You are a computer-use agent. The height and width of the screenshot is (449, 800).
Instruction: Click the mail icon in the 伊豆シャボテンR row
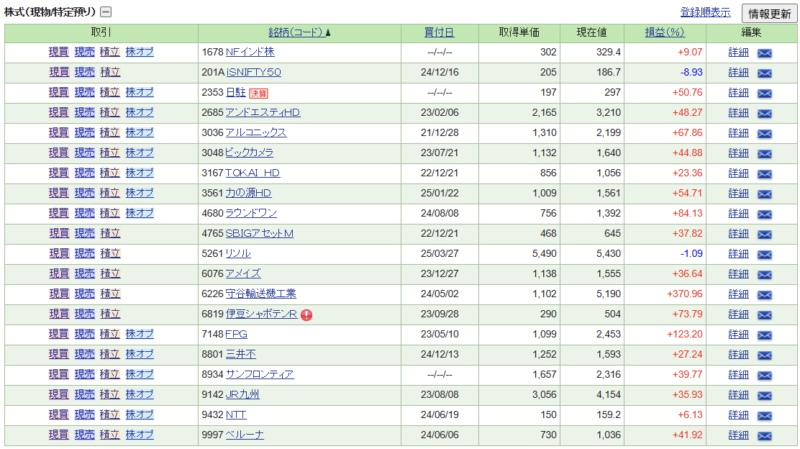coord(764,315)
